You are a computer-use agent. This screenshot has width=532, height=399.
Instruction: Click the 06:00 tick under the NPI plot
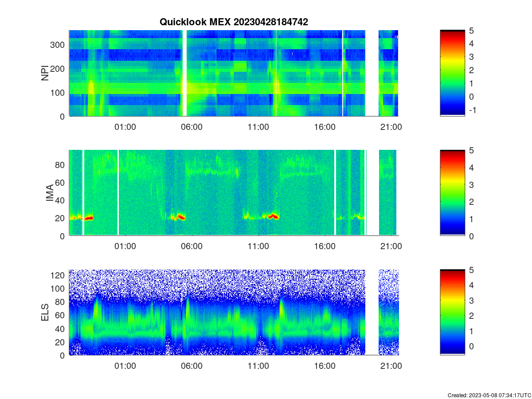192,127
